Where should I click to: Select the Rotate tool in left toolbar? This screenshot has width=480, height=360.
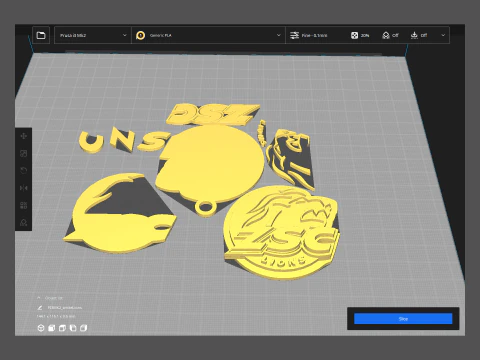(x=24, y=171)
